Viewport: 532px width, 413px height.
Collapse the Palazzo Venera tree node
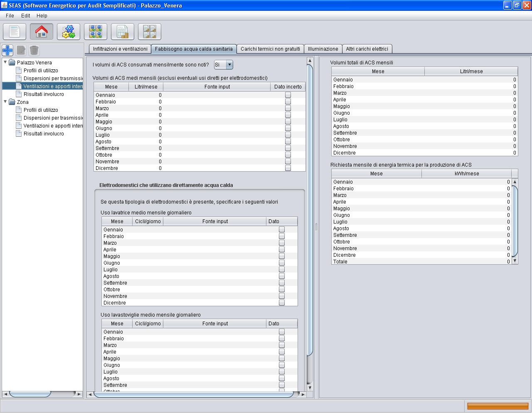tap(5, 62)
